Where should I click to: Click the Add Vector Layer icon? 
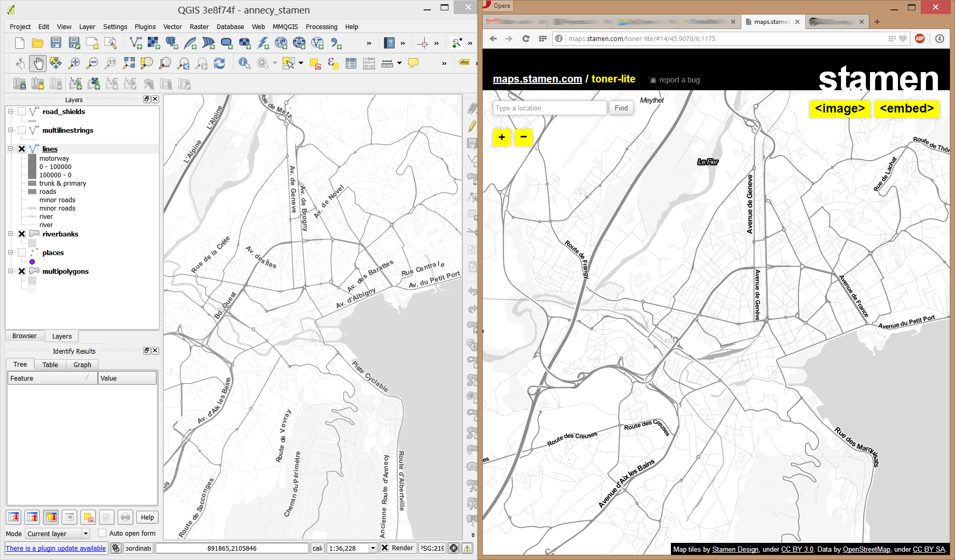(x=136, y=43)
